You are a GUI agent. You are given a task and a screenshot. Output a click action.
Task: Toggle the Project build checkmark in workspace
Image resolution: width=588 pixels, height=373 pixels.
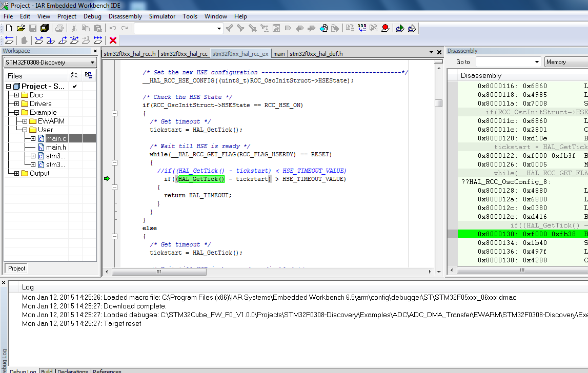click(x=75, y=86)
